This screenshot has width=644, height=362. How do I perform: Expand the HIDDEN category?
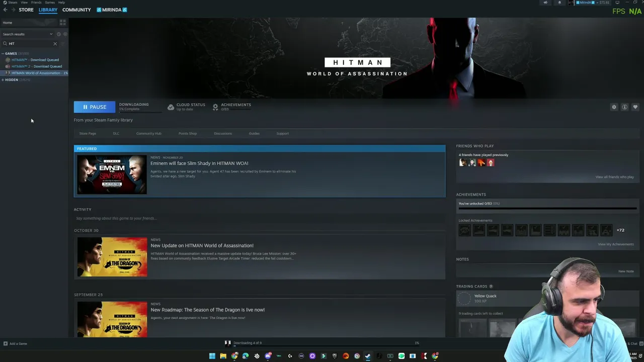click(3, 80)
